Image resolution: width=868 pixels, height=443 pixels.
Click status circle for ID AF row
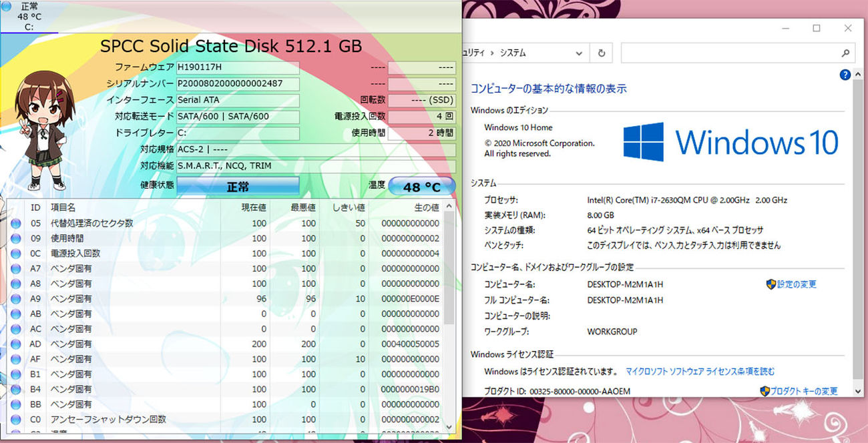point(16,359)
